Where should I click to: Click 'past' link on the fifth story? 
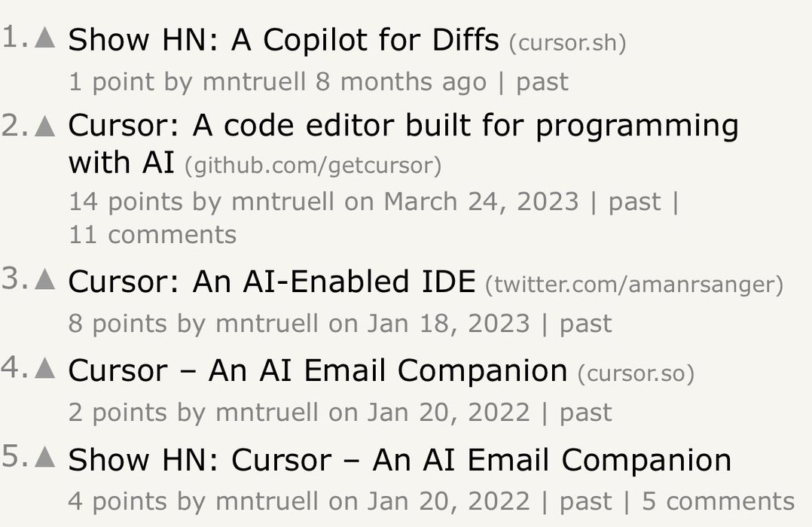click(x=586, y=501)
